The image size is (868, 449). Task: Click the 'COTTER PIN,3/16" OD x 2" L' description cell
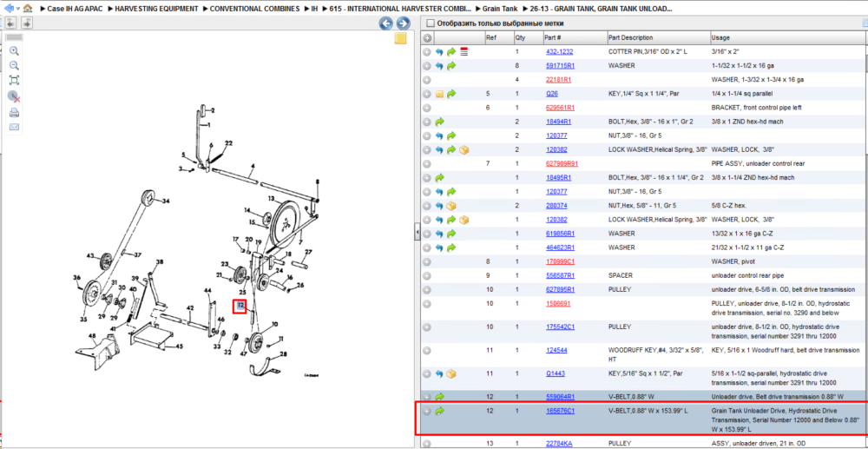[648, 51]
